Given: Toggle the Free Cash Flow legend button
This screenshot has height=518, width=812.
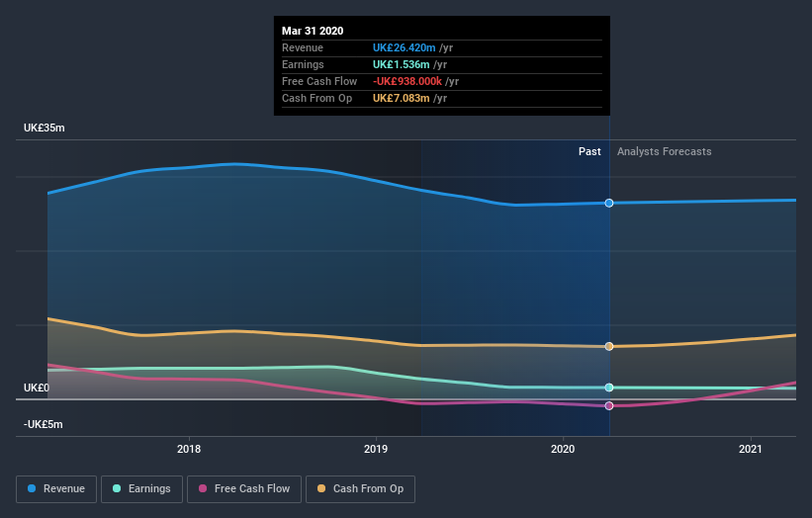Looking at the screenshot, I should tap(244, 489).
